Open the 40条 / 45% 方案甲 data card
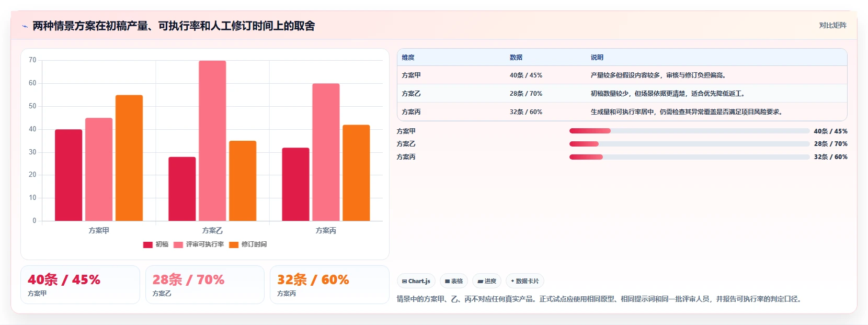 [x=80, y=285]
